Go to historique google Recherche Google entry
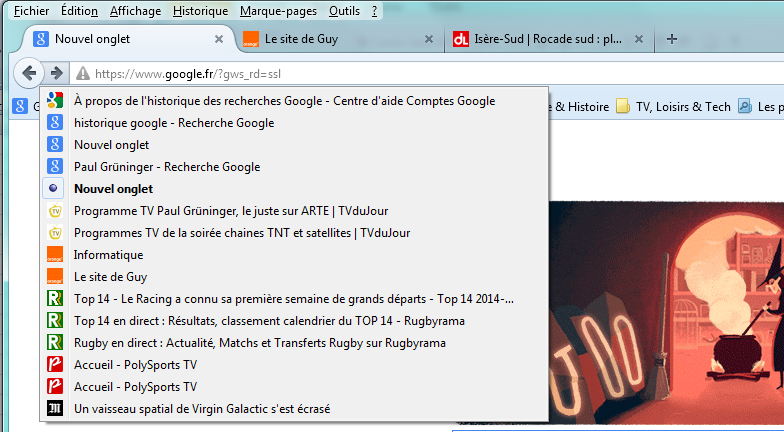Viewport: 784px width, 432px height. tap(173, 123)
